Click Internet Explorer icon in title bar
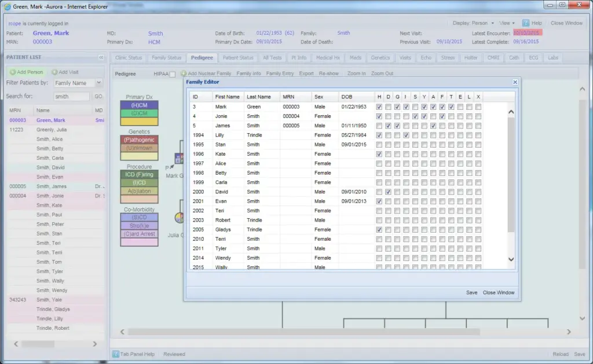The width and height of the screenshot is (593, 364). pyautogui.click(x=8, y=6)
